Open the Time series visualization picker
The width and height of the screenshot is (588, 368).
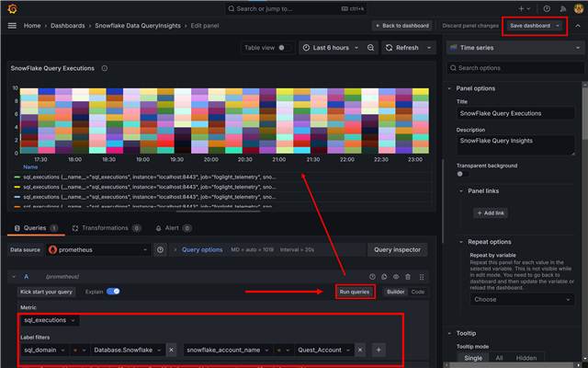point(515,48)
